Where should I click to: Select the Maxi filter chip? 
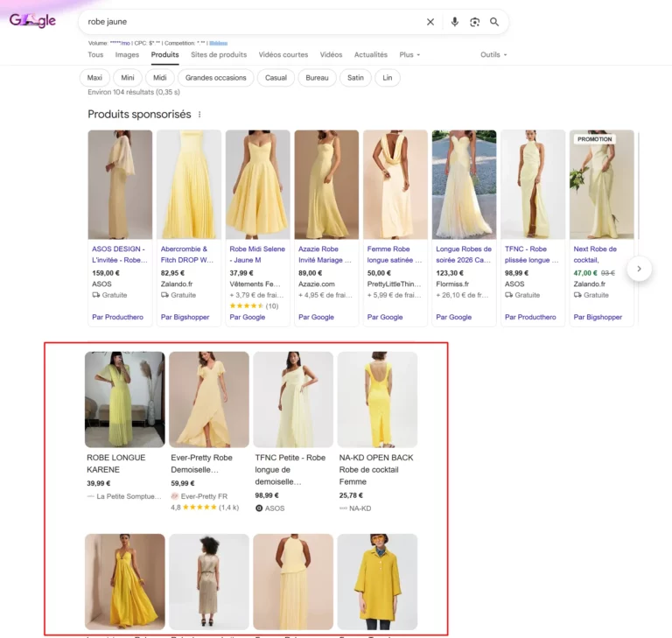pos(94,78)
